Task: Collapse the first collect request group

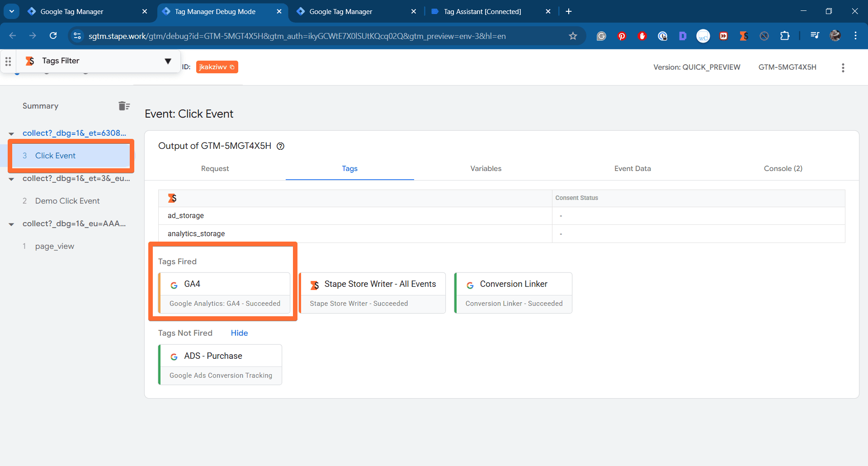Action: [11, 133]
